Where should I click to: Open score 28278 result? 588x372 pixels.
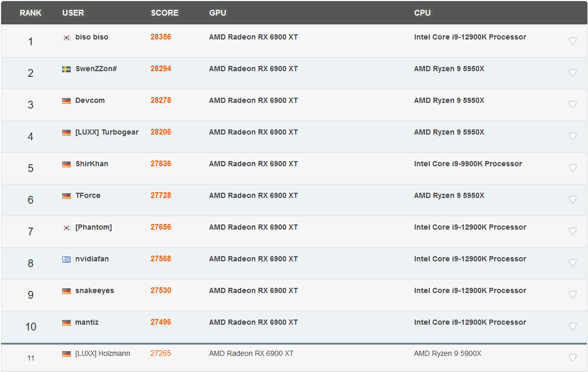(x=161, y=100)
